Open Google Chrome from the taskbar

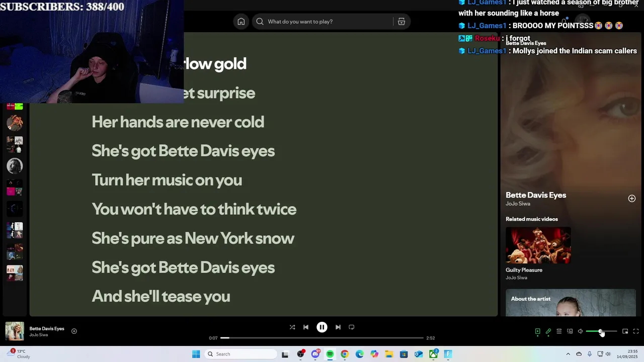345,354
